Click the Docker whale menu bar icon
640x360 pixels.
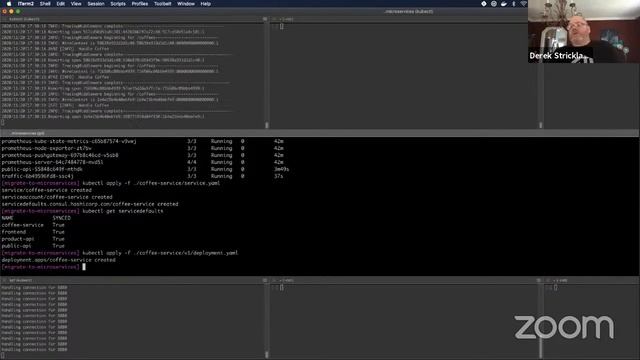[504, 4]
